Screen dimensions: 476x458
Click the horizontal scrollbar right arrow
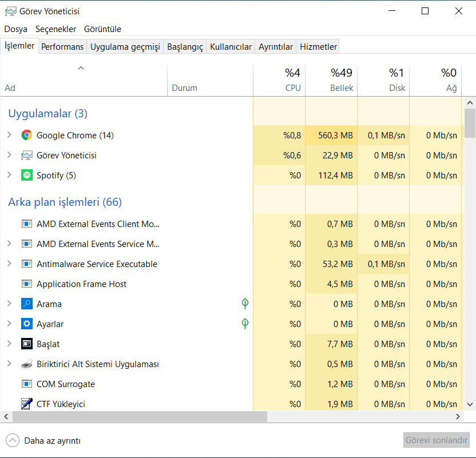tap(457, 417)
